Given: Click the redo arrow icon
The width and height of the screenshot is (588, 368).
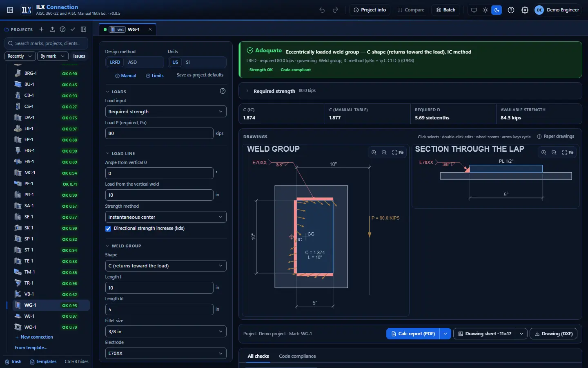Looking at the screenshot, I should (336, 10).
